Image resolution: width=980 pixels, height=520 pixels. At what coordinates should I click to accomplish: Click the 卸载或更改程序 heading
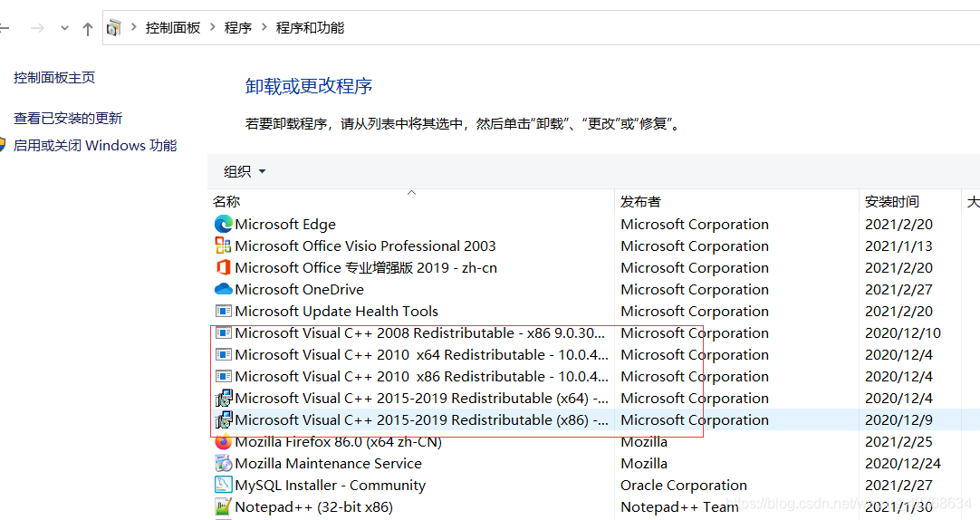click(309, 86)
